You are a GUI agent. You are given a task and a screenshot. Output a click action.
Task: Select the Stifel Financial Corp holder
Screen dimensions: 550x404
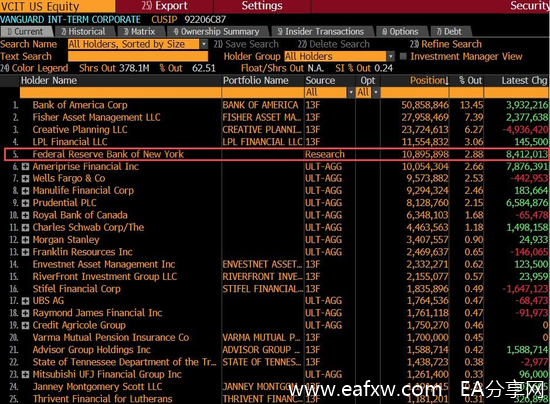[x=76, y=289]
